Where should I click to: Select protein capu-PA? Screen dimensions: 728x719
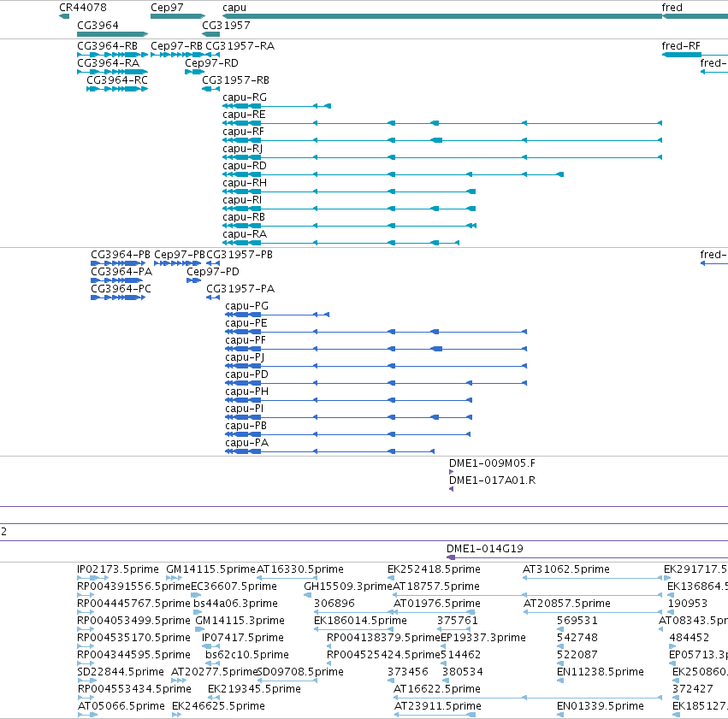click(329, 451)
